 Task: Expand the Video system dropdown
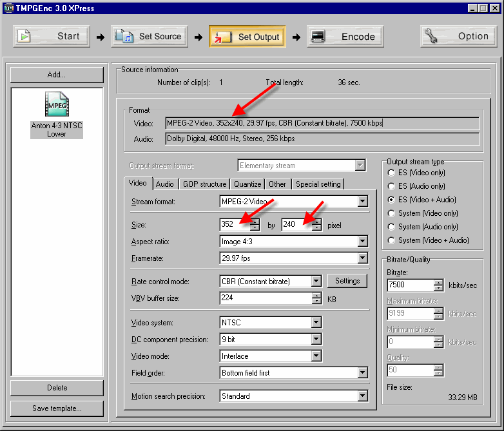tap(316, 322)
